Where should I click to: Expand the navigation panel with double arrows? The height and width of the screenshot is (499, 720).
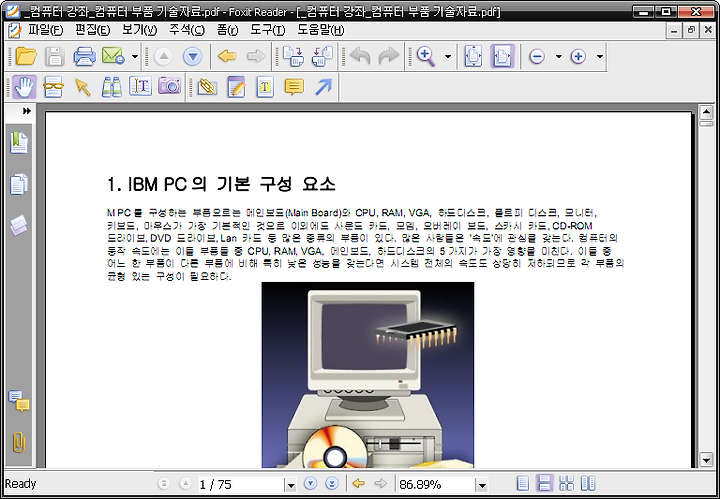[27, 111]
